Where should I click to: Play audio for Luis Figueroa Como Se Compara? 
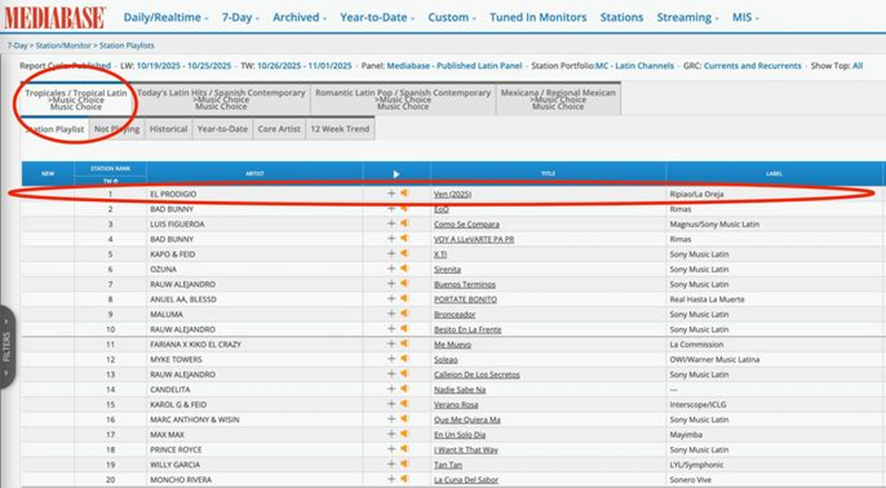click(x=404, y=224)
